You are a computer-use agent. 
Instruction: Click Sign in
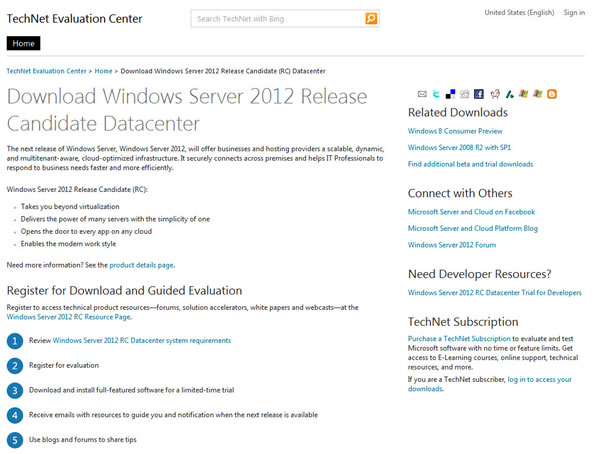[574, 12]
